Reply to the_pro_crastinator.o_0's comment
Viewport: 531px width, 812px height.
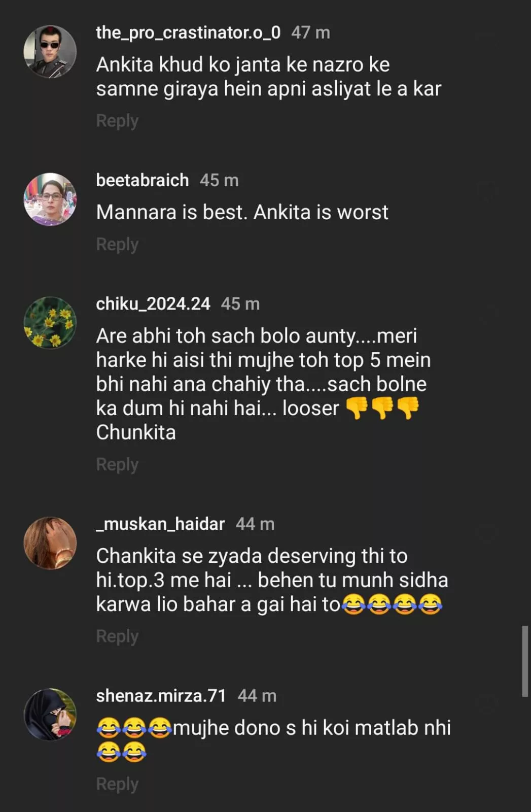[117, 121]
